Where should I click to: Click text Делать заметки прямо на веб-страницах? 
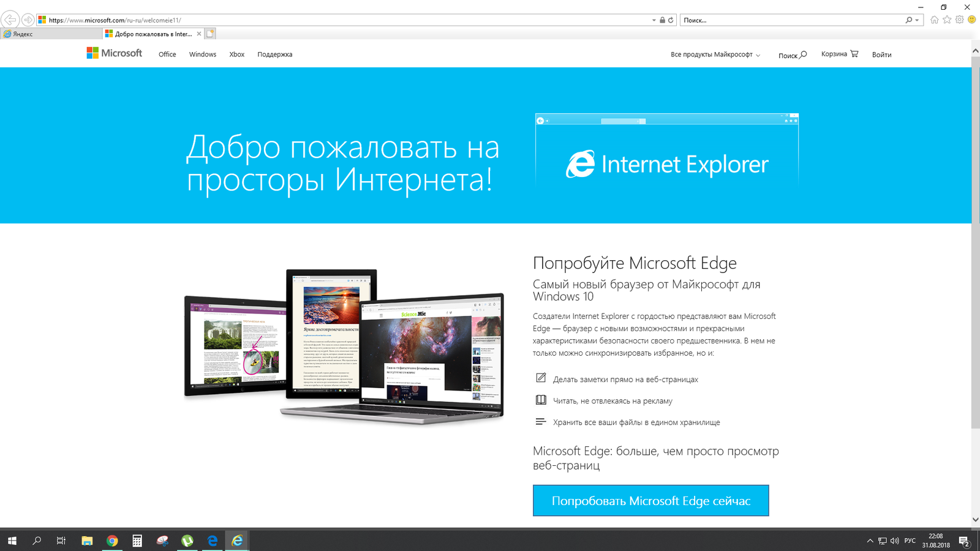point(625,380)
